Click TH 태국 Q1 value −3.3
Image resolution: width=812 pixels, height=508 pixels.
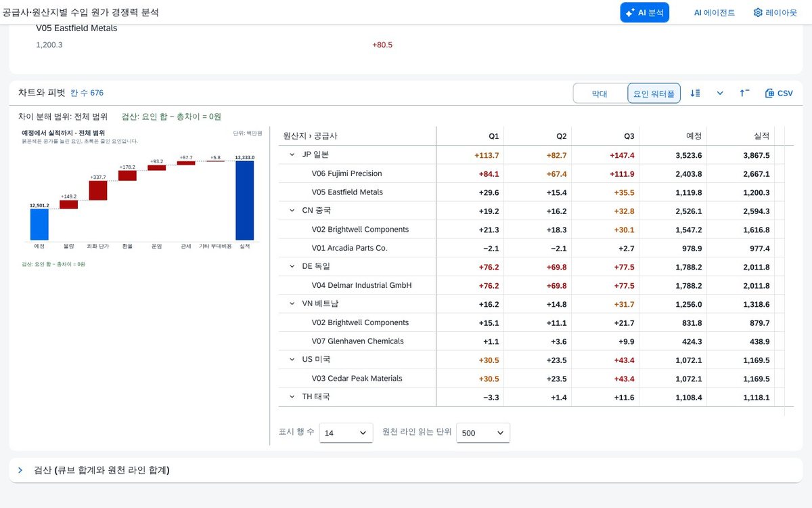491,398
